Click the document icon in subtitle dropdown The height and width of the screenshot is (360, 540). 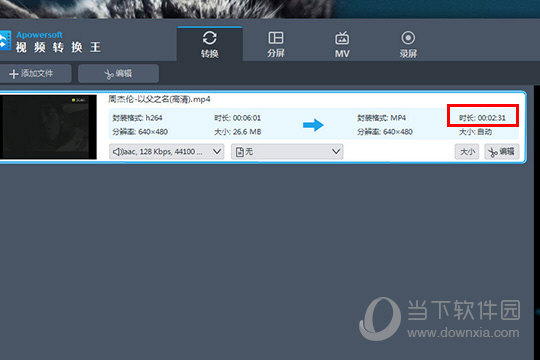pos(240,152)
